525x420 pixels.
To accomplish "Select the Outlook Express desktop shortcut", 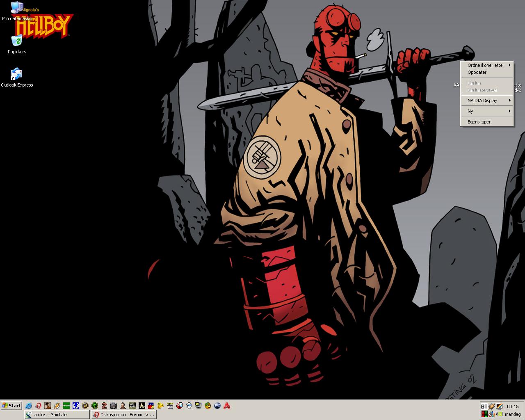I will [x=17, y=78].
